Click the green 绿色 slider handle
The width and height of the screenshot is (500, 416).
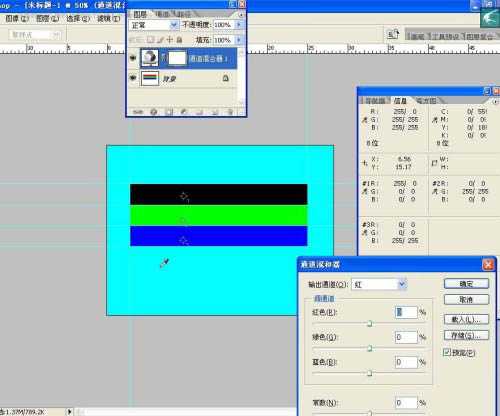point(370,348)
